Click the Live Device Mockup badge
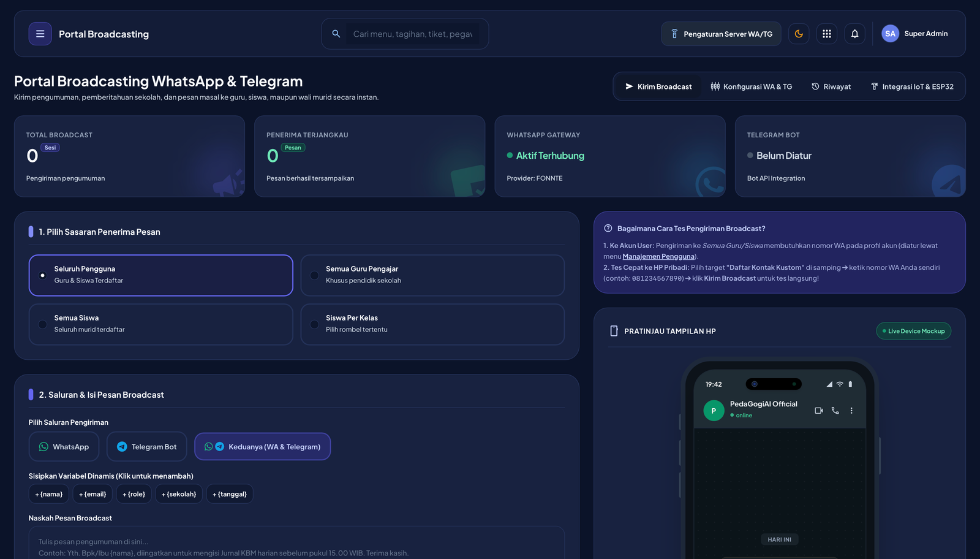 [913, 331]
